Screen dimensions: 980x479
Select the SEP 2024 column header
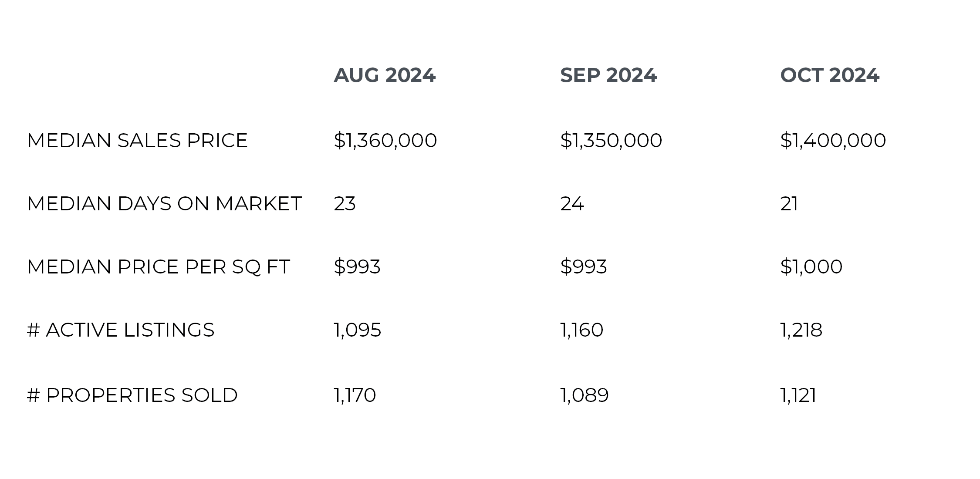click(608, 75)
